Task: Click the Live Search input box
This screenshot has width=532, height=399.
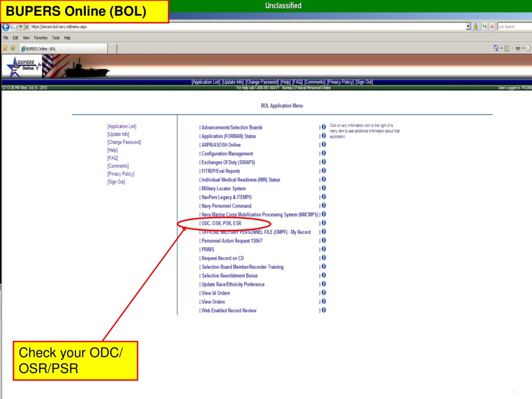Action: point(515,27)
